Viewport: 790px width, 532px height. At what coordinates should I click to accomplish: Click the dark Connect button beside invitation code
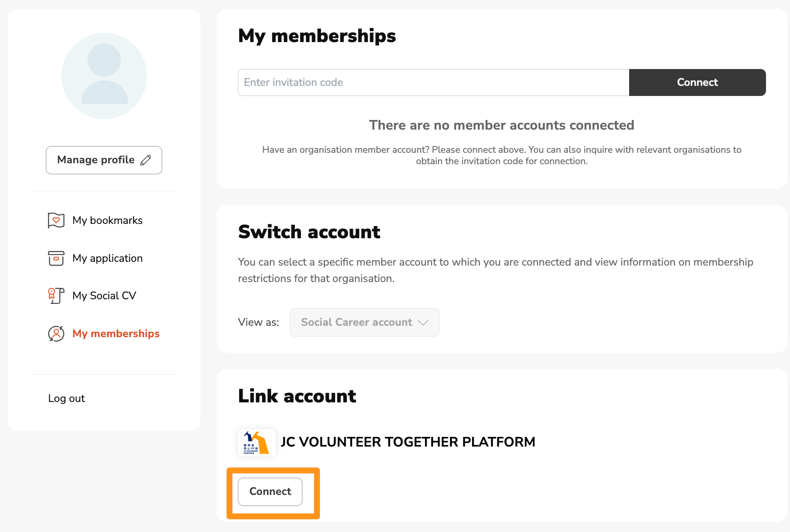coord(697,82)
